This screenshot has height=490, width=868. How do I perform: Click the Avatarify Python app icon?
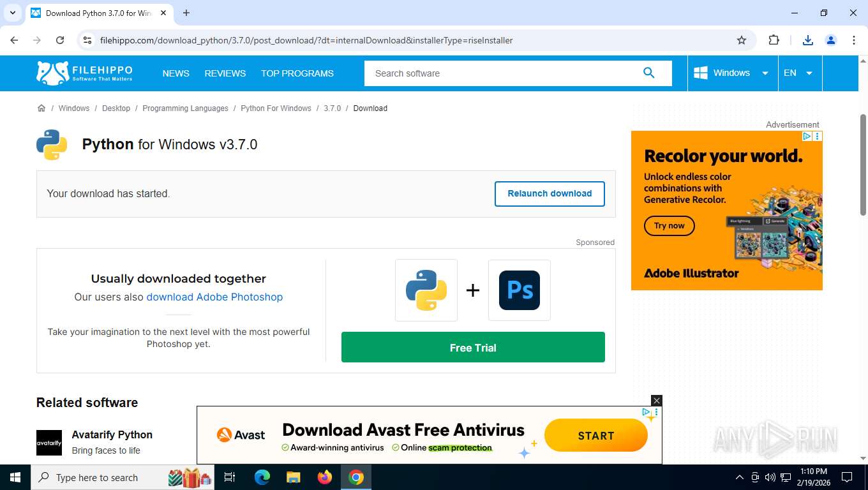(x=49, y=443)
